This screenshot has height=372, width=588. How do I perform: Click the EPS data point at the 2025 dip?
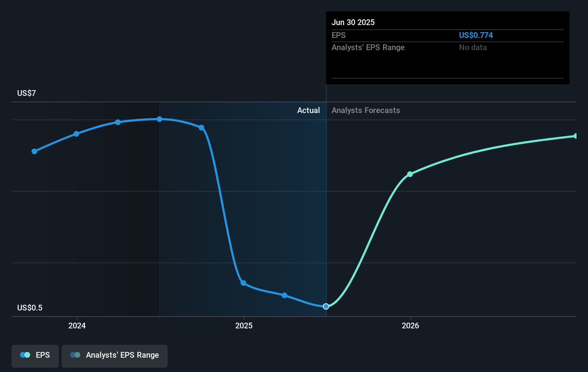coord(244,283)
